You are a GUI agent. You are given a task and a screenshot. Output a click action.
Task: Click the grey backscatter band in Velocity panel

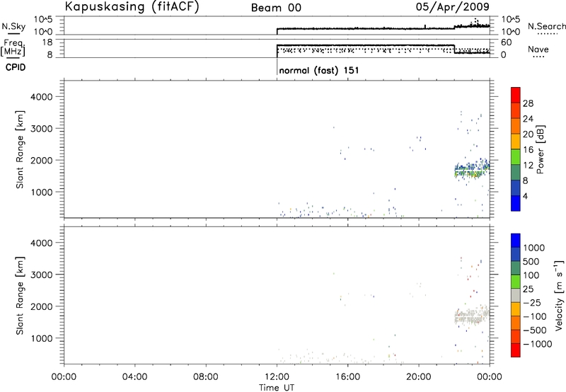click(472, 316)
